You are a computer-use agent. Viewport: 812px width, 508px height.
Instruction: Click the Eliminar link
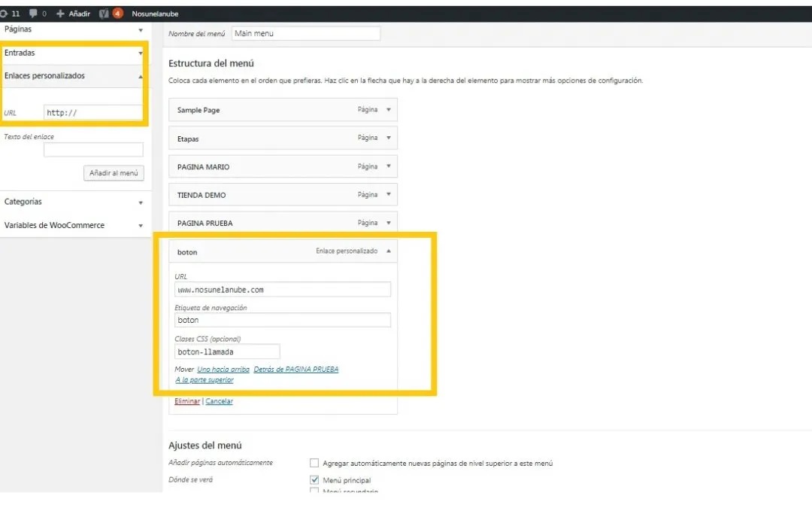tap(187, 402)
